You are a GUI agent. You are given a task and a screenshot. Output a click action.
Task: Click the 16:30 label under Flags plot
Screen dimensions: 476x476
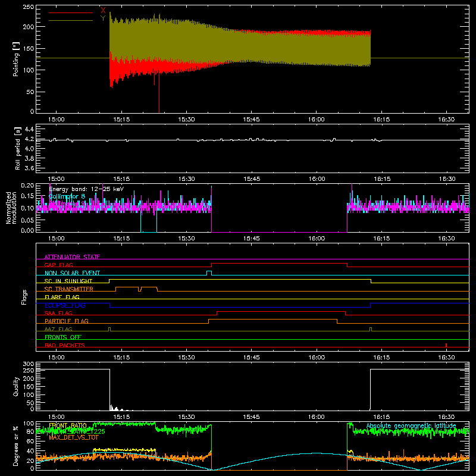[446, 358]
